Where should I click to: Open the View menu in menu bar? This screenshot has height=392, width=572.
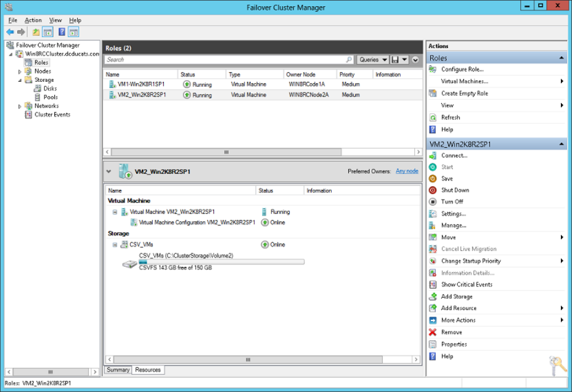56,20
